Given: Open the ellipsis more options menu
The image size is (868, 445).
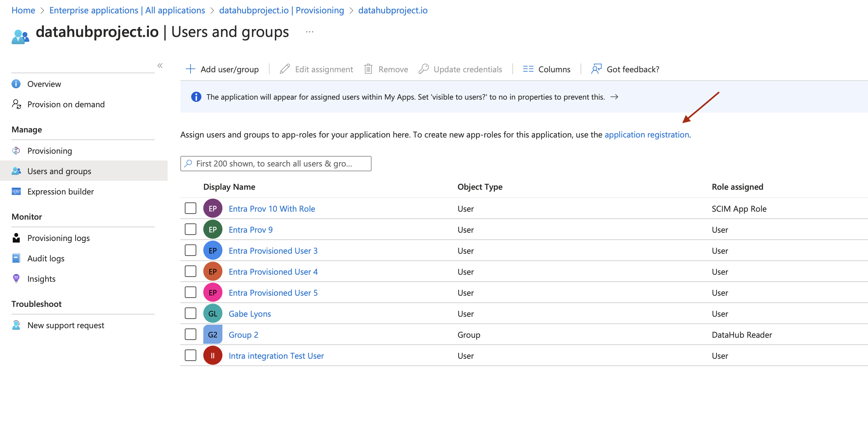Looking at the screenshot, I should pos(309,32).
